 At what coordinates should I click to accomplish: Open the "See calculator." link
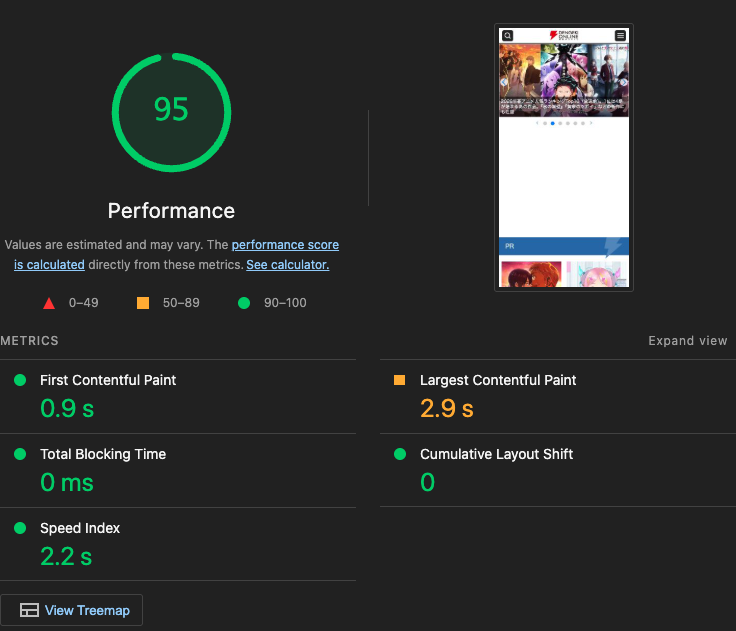pyautogui.click(x=287, y=265)
